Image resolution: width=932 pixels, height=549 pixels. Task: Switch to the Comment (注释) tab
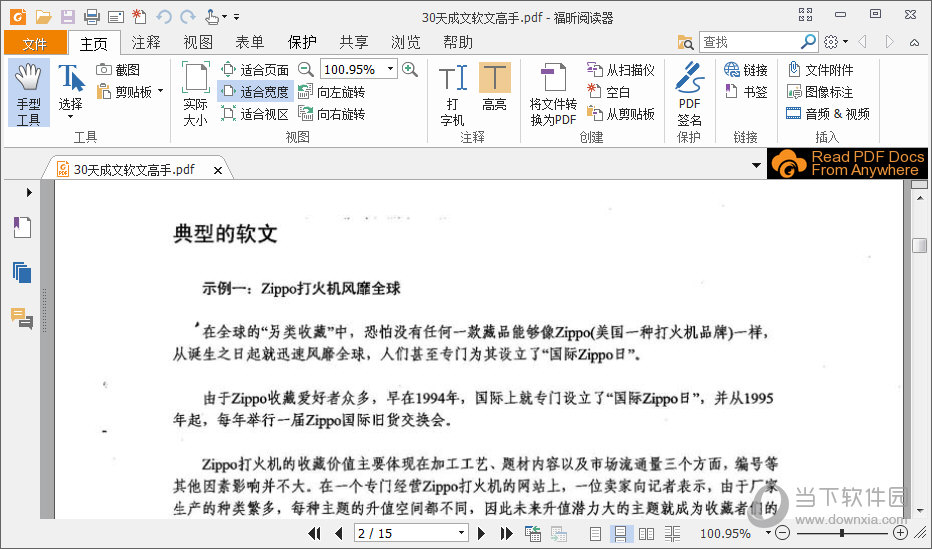pos(146,42)
